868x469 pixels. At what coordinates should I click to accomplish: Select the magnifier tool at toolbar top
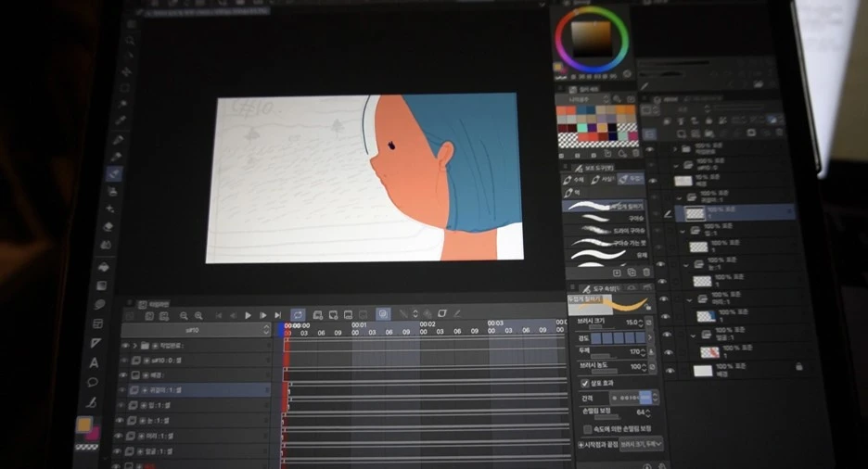(x=130, y=41)
